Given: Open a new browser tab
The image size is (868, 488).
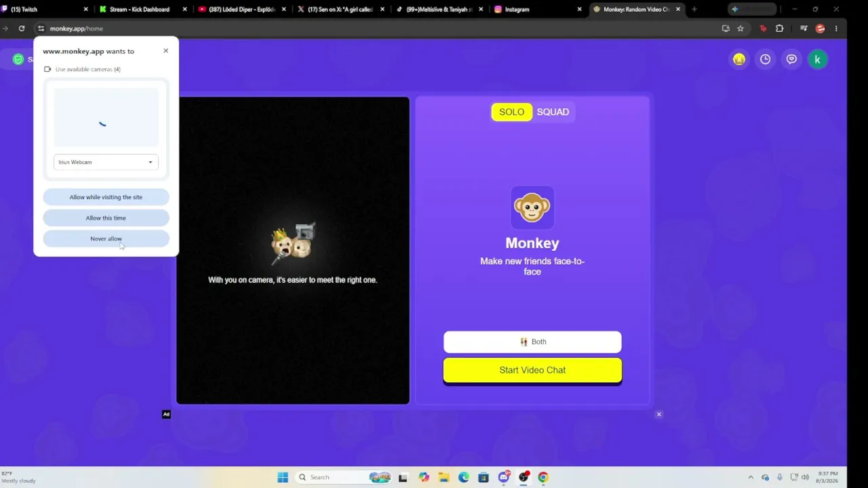Looking at the screenshot, I should pos(694,9).
